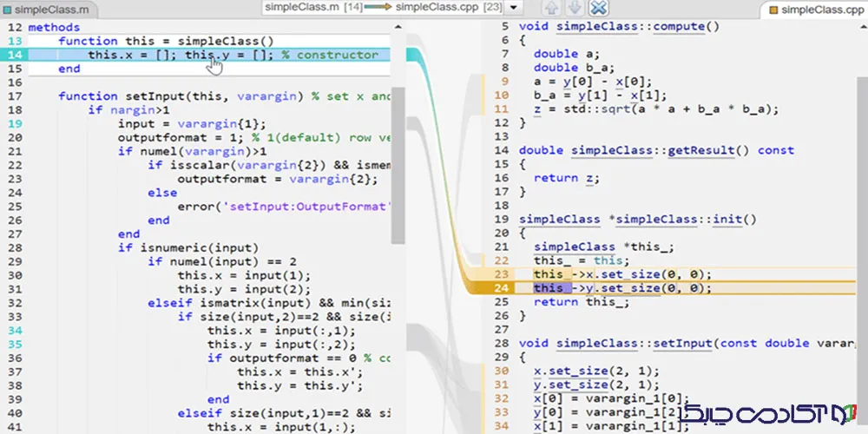The height and width of the screenshot is (434, 868).
Task: Remove trace highlighting with the blue X icon
Action: point(598,8)
